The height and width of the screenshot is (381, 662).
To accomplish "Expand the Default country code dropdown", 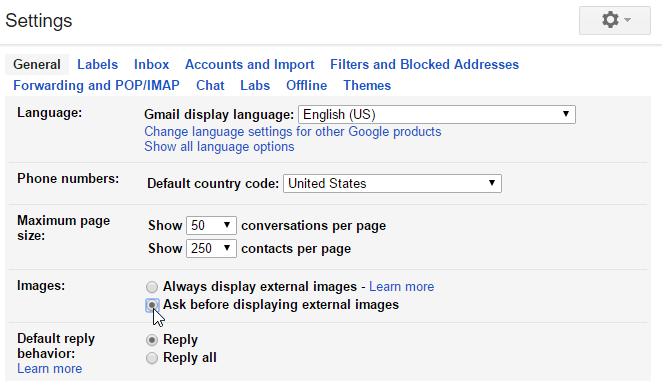I will click(x=392, y=183).
